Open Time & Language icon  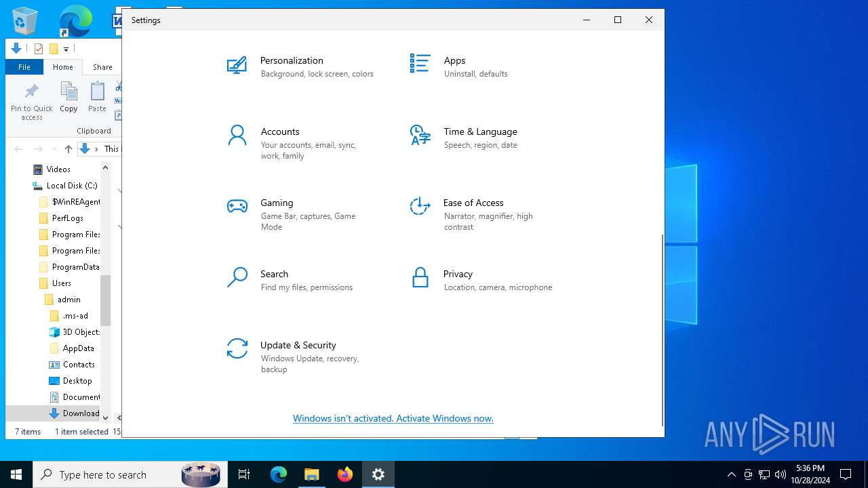coord(420,135)
